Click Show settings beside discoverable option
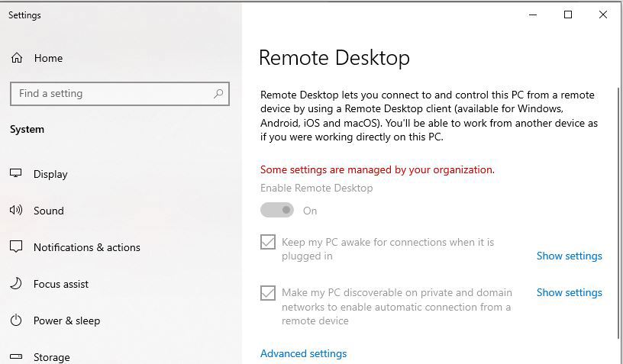This screenshot has height=364, width=623. (570, 292)
